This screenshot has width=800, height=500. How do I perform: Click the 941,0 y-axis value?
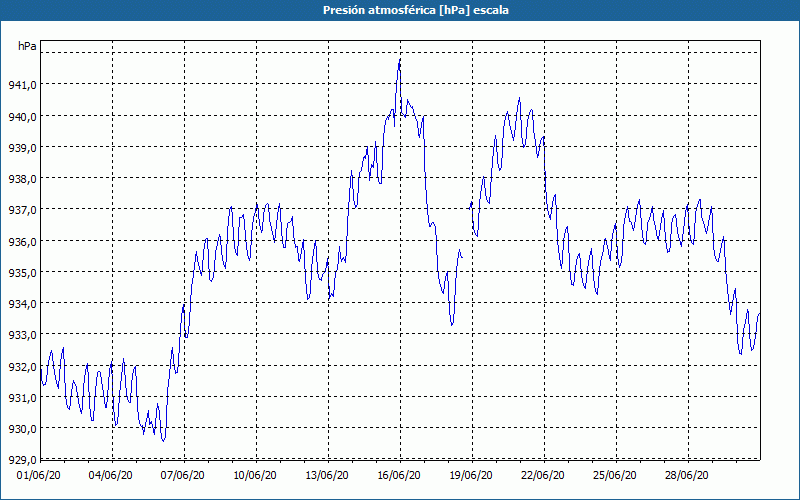22,85
